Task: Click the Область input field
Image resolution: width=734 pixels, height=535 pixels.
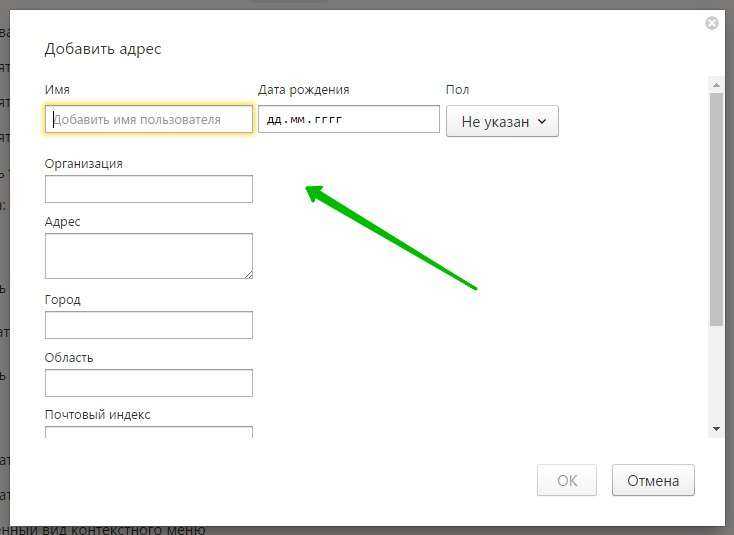Action: (149, 383)
